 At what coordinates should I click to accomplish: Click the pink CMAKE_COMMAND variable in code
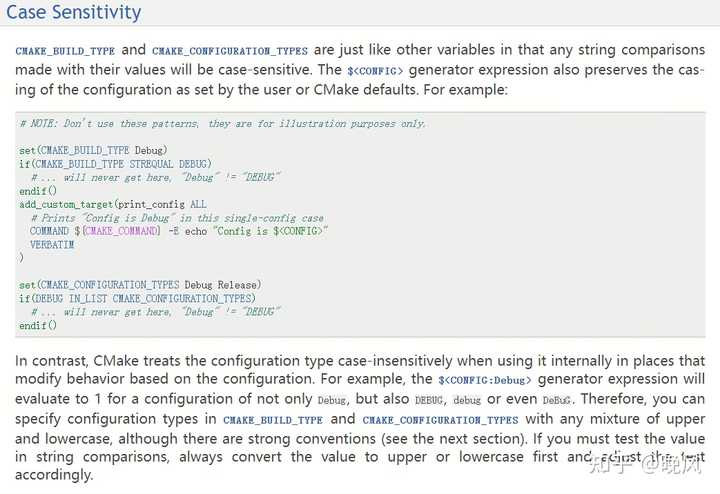click(122, 231)
